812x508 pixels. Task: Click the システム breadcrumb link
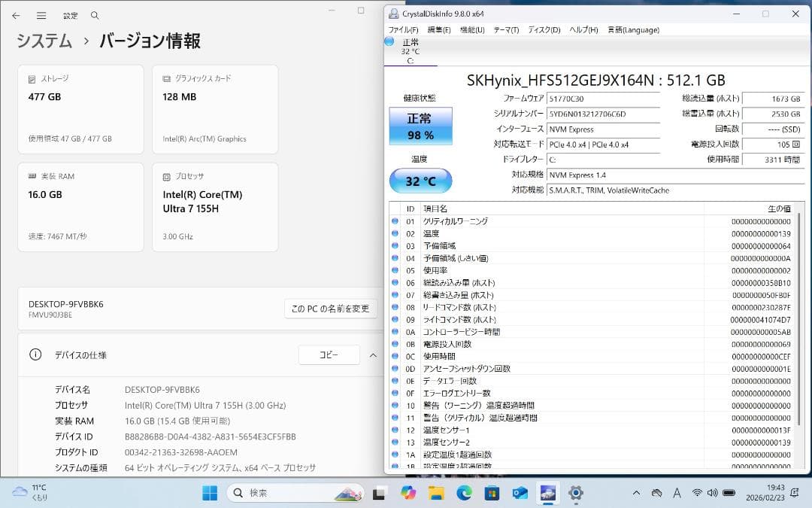pyautogui.click(x=44, y=41)
